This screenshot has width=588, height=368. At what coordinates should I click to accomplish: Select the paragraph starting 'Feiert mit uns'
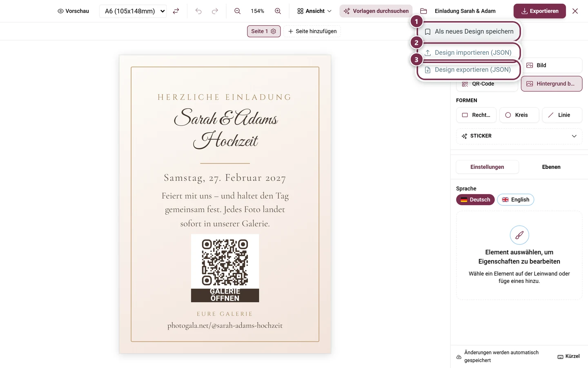click(225, 210)
